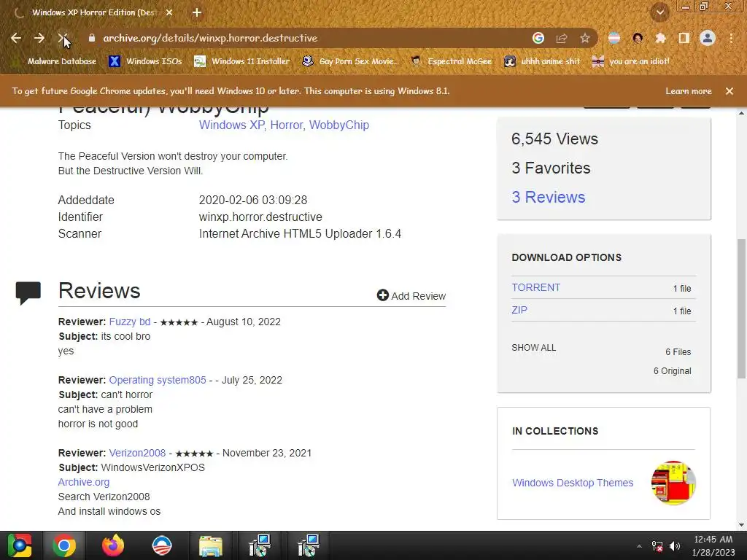747x560 pixels.
Task: Select identifier winxp.horror.destructive text
Action: click(x=260, y=217)
